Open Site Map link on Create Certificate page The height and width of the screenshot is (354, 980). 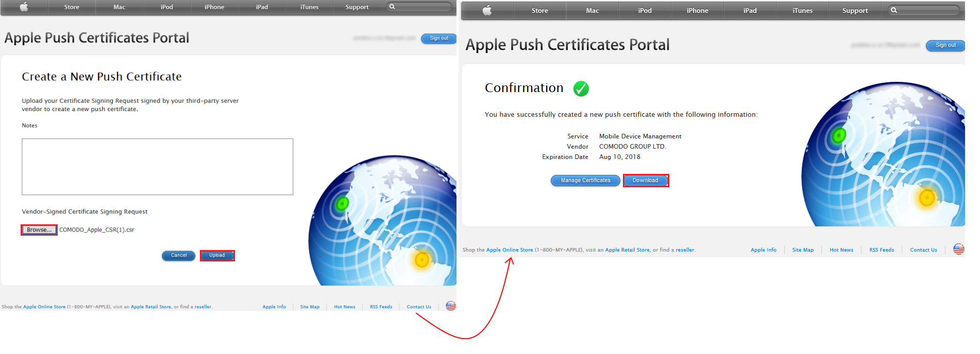pos(310,307)
